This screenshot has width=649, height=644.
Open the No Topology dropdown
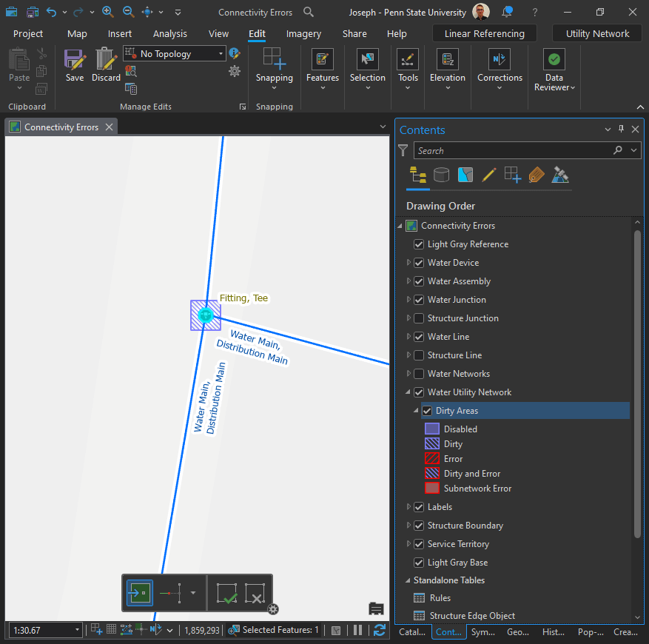point(221,54)
